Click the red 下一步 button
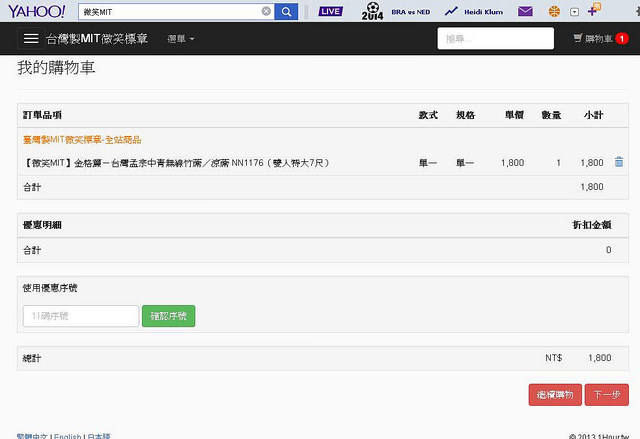 pos(607,395)
